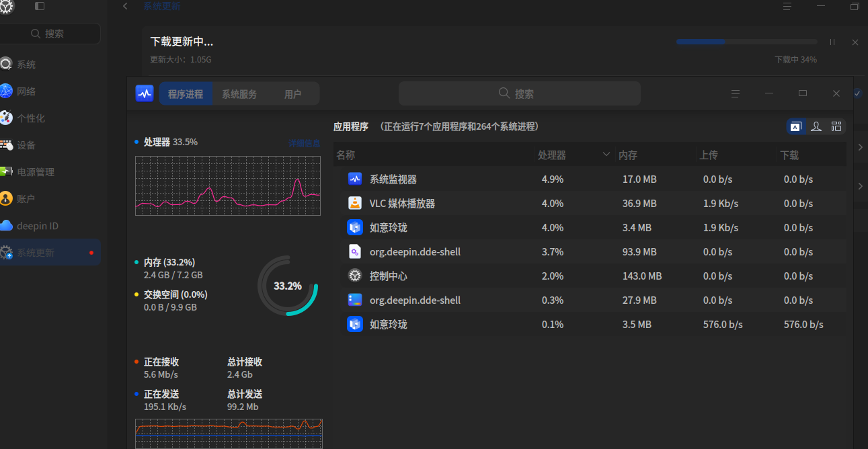Image resolution: width=868 pixels, height=449 pixels.
Task: Switch to 用户 tab
Action: click(292, 94)
